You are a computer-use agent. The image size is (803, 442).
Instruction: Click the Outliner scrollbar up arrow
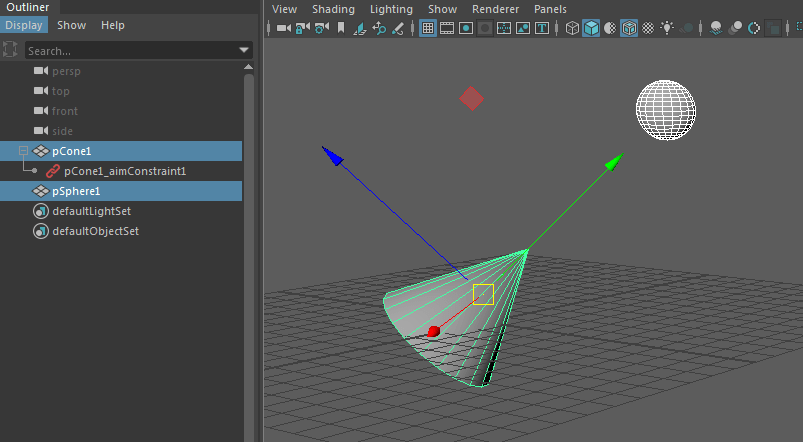click(x=249, y=67)
